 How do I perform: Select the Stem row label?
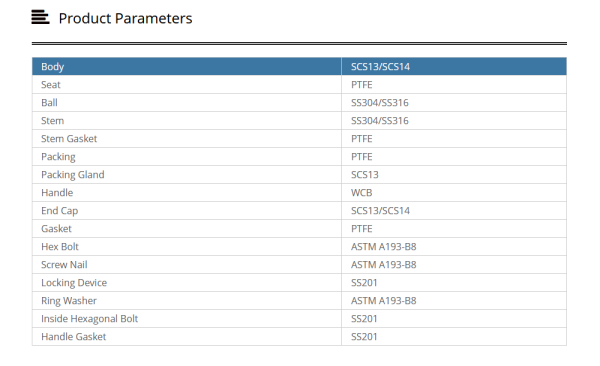point(52,121)
